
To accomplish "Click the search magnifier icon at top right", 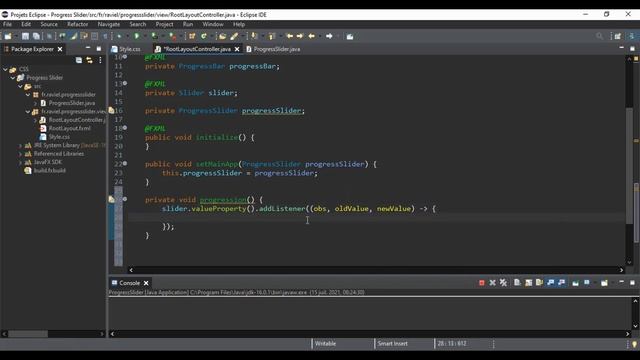I will click(599, 36).
